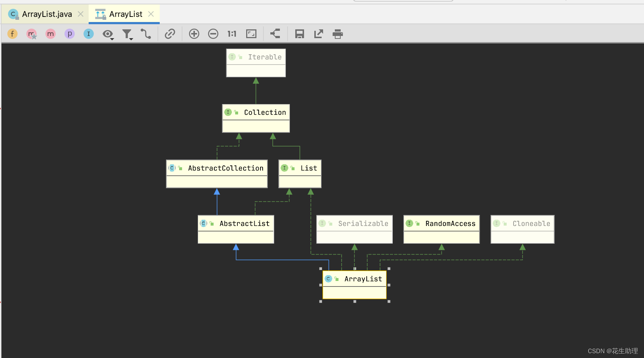Save diagram with the floppy icon

coord(300,34)
